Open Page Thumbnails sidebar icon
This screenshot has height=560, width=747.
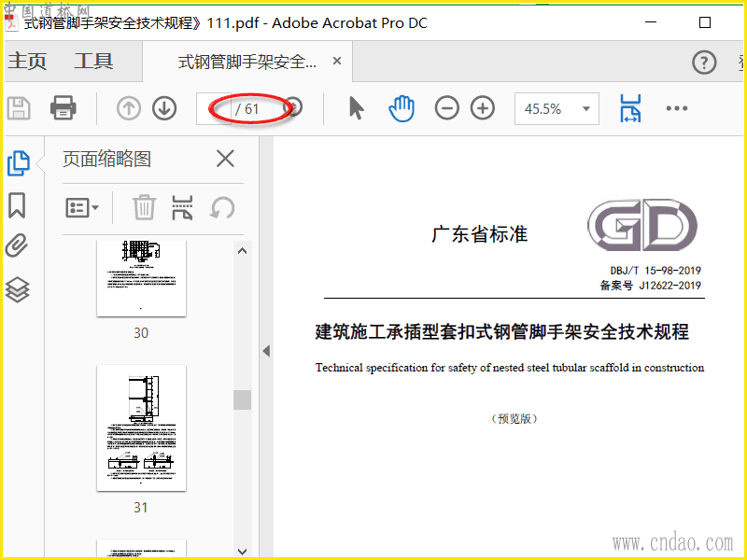coord(18,163)
